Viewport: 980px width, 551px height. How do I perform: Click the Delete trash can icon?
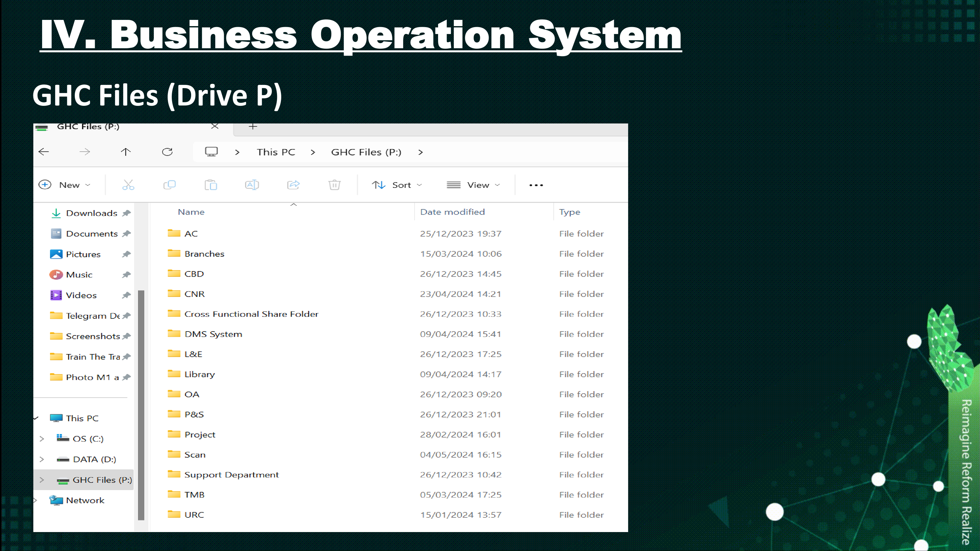335,185
